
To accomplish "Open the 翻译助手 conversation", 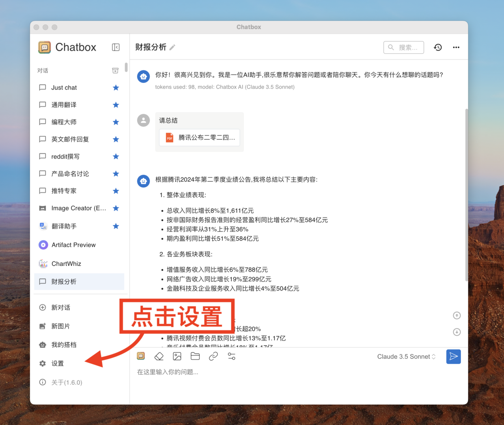I will 79,226.
